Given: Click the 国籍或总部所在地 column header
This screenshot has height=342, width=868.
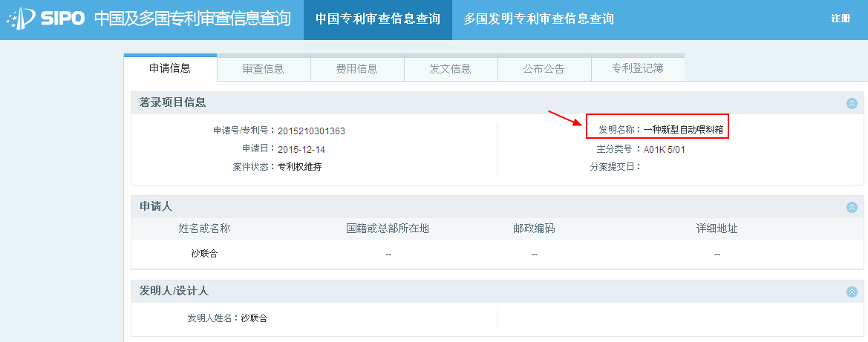Looking at the screenshot, I should 388,228.
